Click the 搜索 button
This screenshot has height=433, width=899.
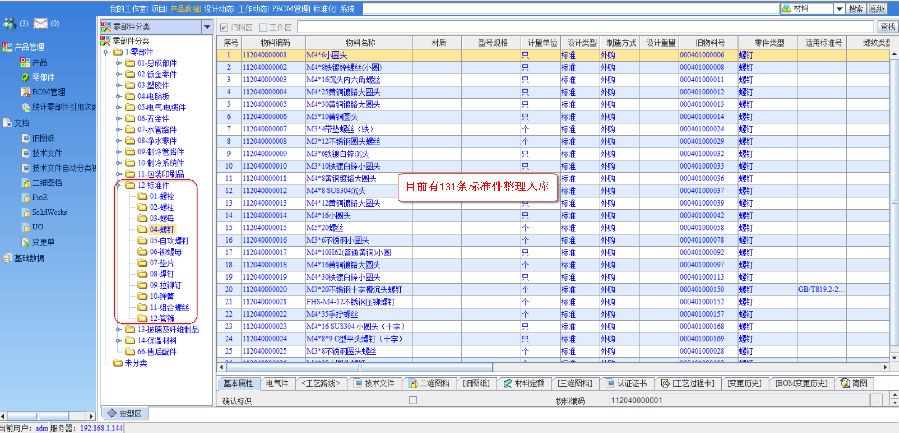[855, 8]
